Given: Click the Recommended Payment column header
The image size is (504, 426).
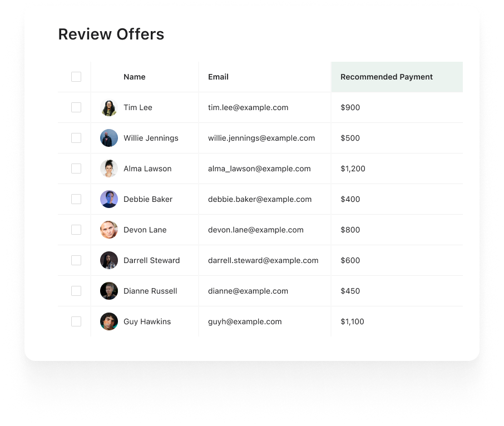Looking at the screenshot, I should [x=387, y=77].
